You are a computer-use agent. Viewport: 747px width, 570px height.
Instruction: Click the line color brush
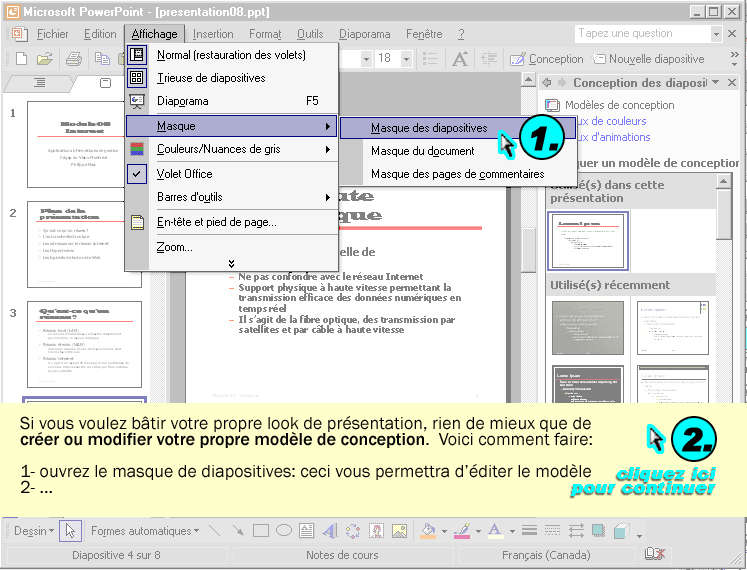click(462, 530)
